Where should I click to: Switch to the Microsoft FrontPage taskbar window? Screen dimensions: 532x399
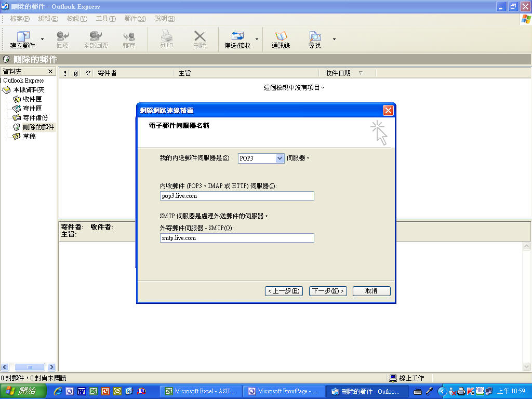coord(284,392)
